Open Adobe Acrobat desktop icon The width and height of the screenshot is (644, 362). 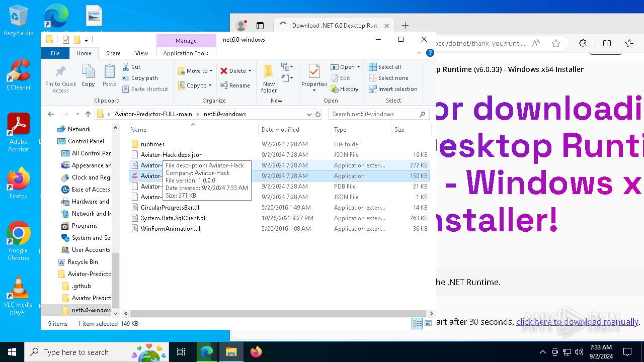pyautogui.click(x=19, y=132)
